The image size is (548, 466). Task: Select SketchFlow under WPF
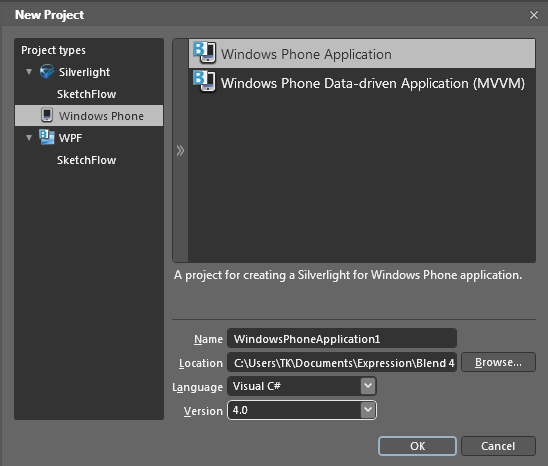pyautogui.click(x=87, y=160)
